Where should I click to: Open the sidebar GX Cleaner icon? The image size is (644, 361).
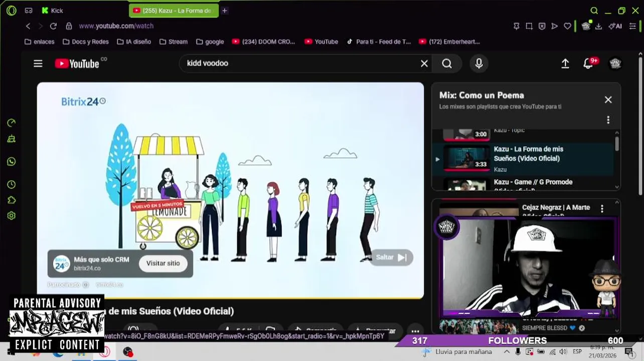click(12, 139)
